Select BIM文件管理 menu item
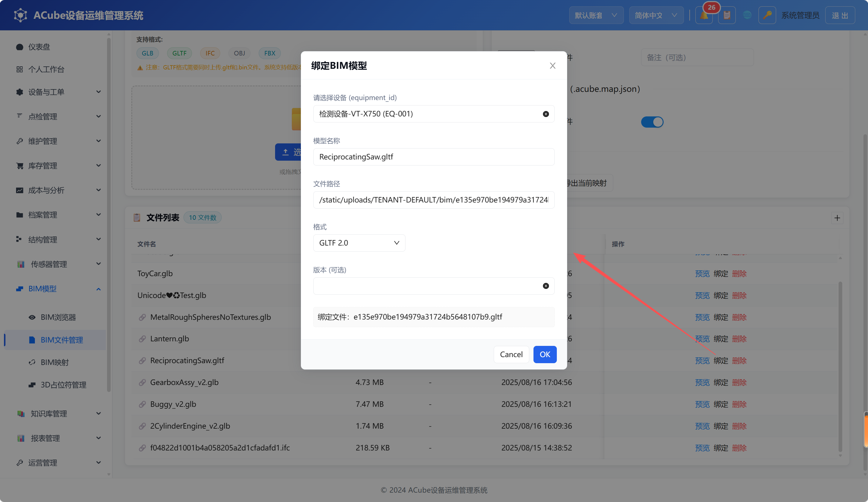Screen dimensions: 868x502 point(55,340)
